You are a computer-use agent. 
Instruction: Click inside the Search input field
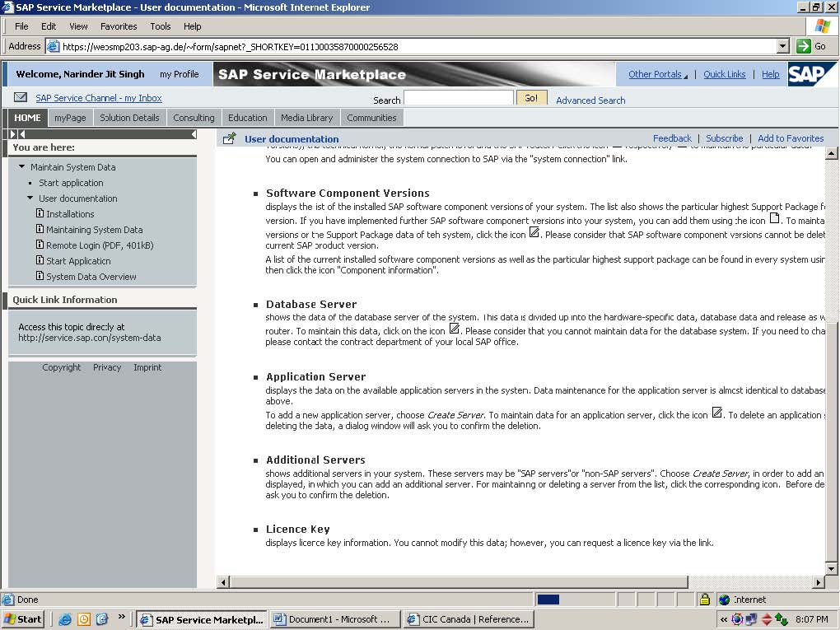pos(458,96)
